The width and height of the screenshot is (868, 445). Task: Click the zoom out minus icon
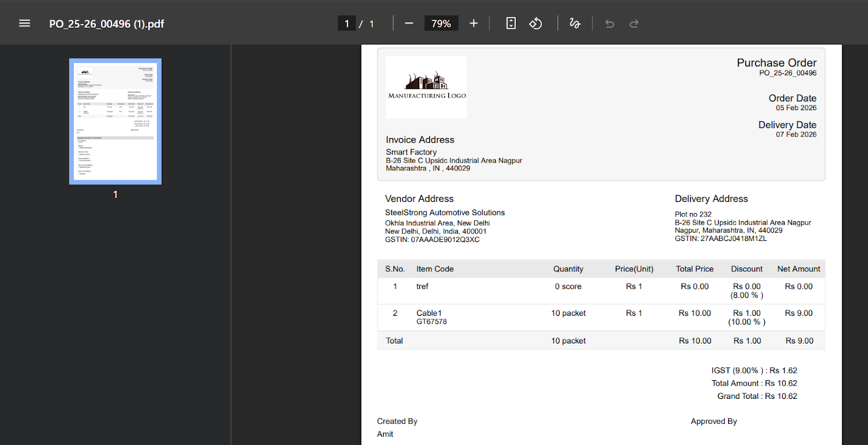[x=409, y=23]
